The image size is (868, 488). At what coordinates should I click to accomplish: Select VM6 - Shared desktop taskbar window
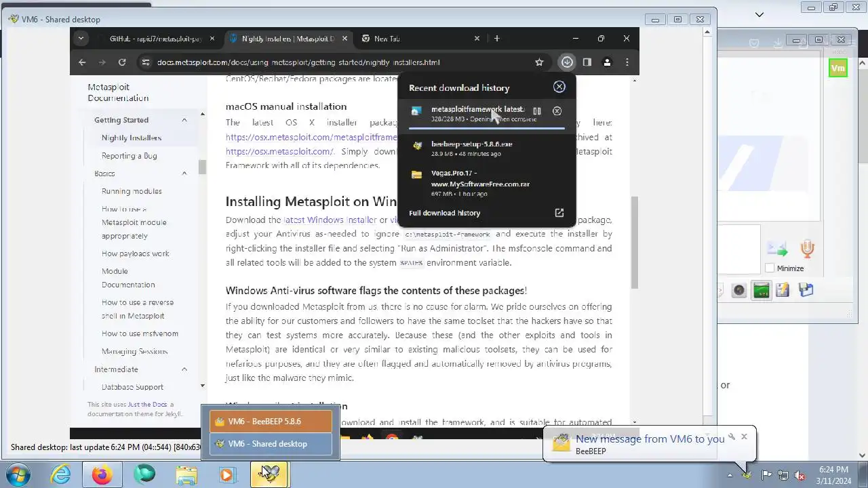tap(271, 444)
